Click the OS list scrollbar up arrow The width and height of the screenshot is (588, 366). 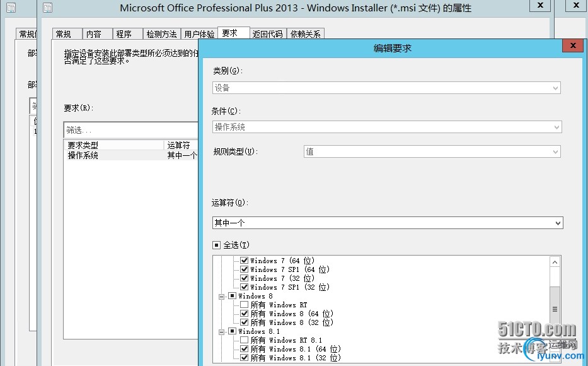point(555,262)
